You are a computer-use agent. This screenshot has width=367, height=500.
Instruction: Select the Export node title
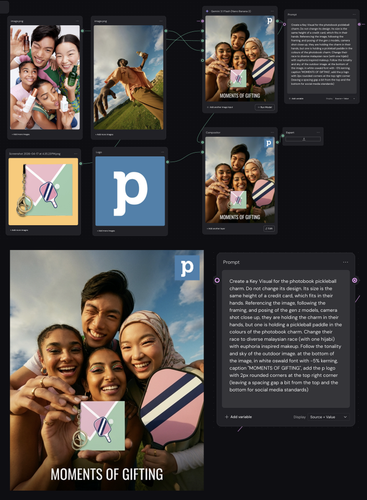tap(290, 132)
